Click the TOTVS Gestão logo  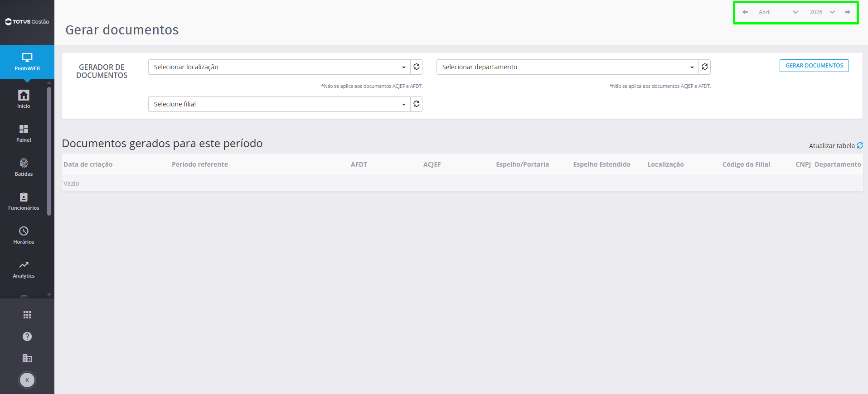click(27, 22)
